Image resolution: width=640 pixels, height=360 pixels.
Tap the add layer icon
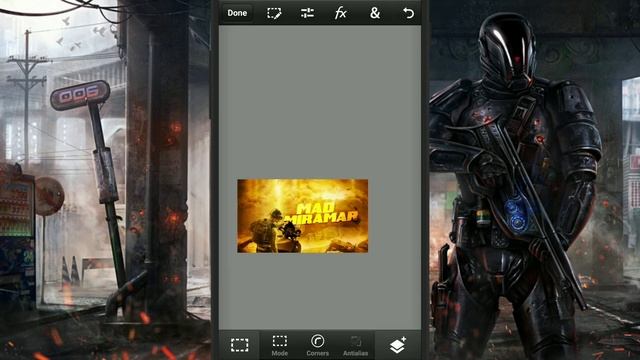point(398,345)
